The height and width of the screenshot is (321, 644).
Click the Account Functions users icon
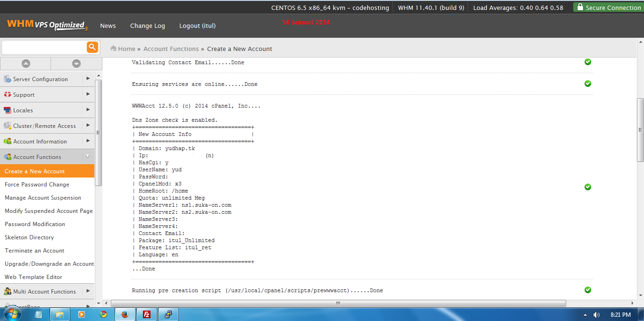tap(8, 157)
